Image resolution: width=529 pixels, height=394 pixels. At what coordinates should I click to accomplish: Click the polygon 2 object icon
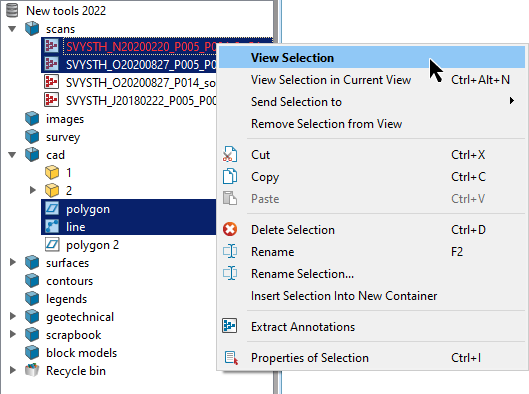point(52,245)
